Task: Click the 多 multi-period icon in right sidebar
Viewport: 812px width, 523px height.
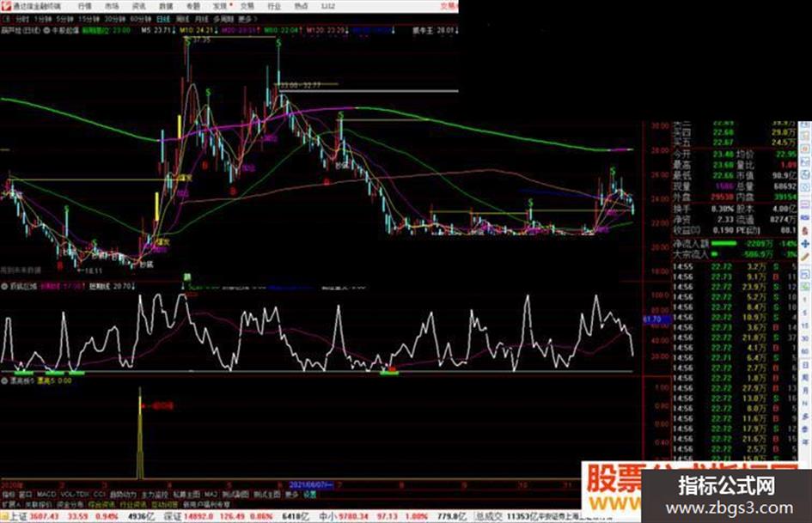Action: [805, 417]
